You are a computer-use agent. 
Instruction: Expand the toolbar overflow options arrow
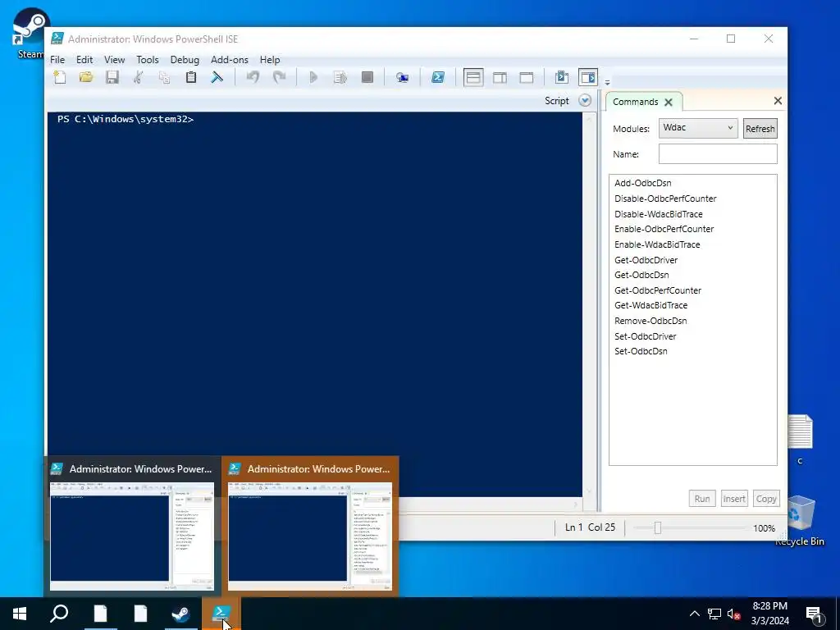pyautogui.click(x=607, y=83)
